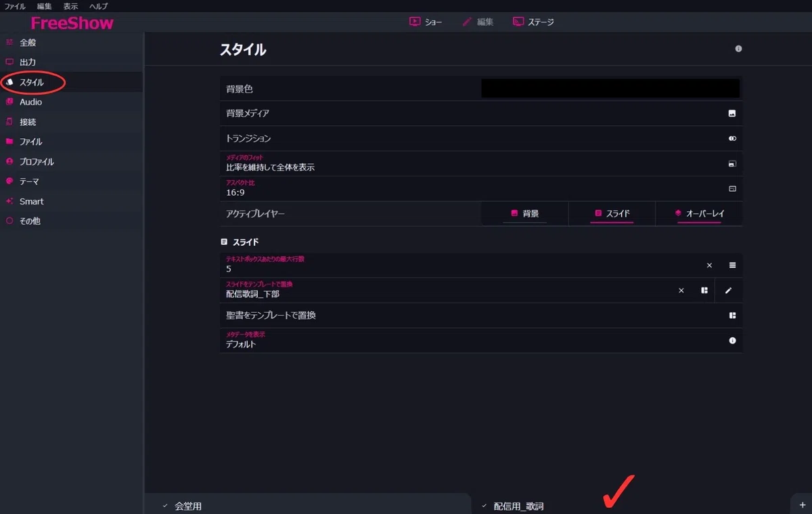This screenshot has height=514, width=812.
Task: Switch to the top 編集 mode tab
Action: click(478, 22)
